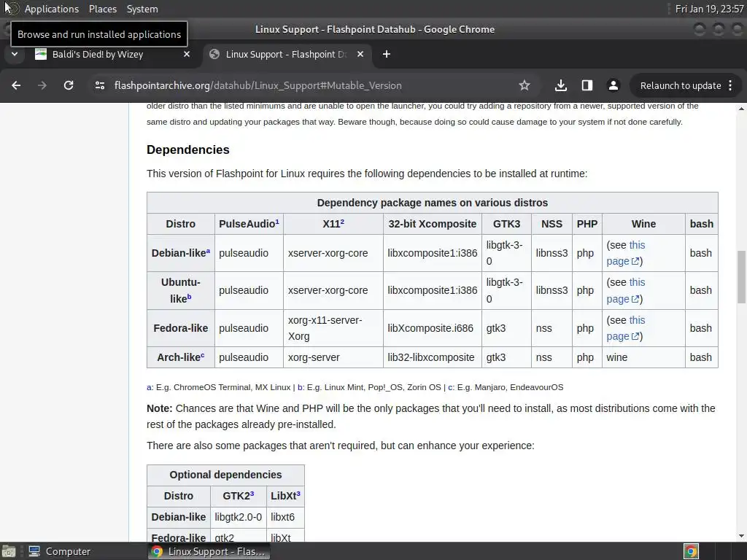Open the System menu
This screenshot has width=747, height=560.
(x=142, y=9)
